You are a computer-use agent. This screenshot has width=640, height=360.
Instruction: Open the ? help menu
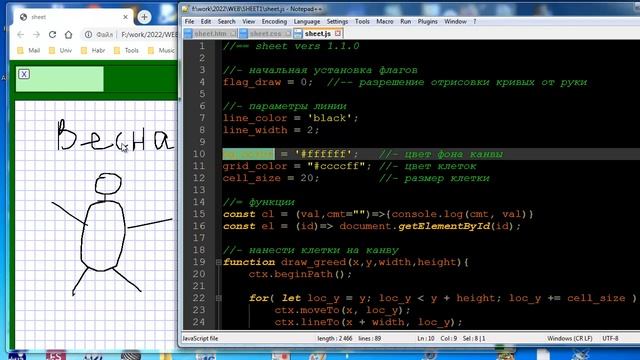pos(474,21)
